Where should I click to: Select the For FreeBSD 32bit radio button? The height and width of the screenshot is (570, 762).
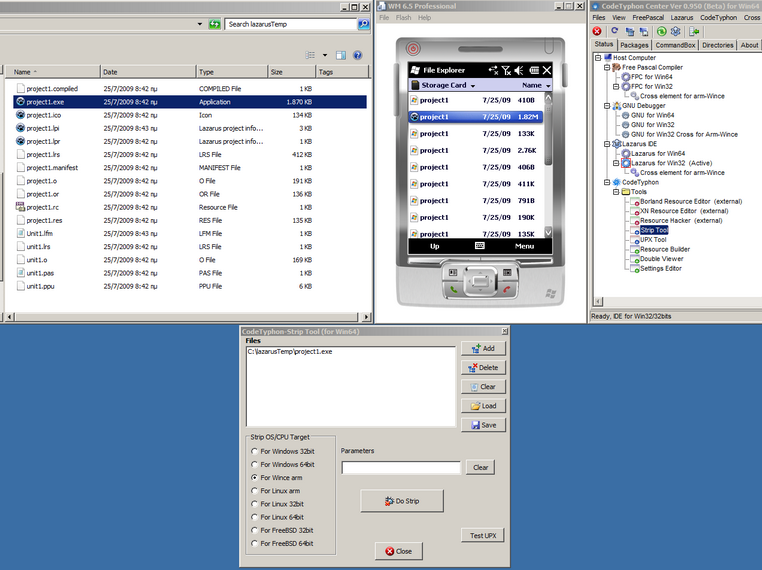point(254,530)
